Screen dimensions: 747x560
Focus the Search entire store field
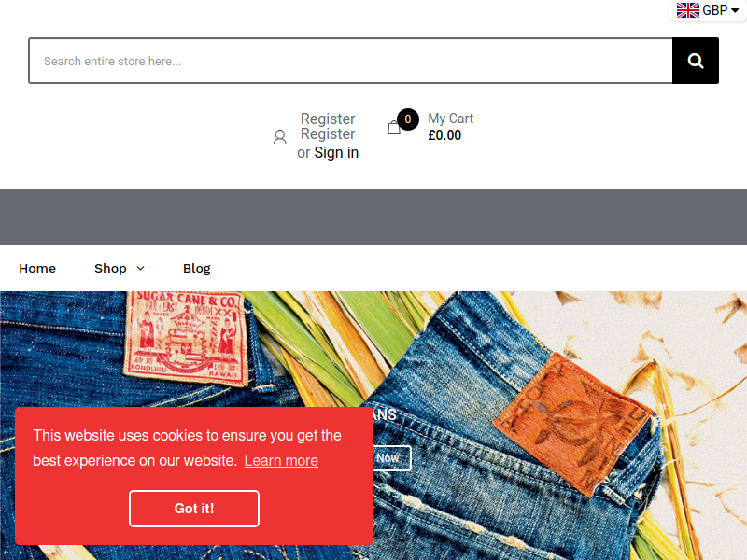[x=351, y=61]
